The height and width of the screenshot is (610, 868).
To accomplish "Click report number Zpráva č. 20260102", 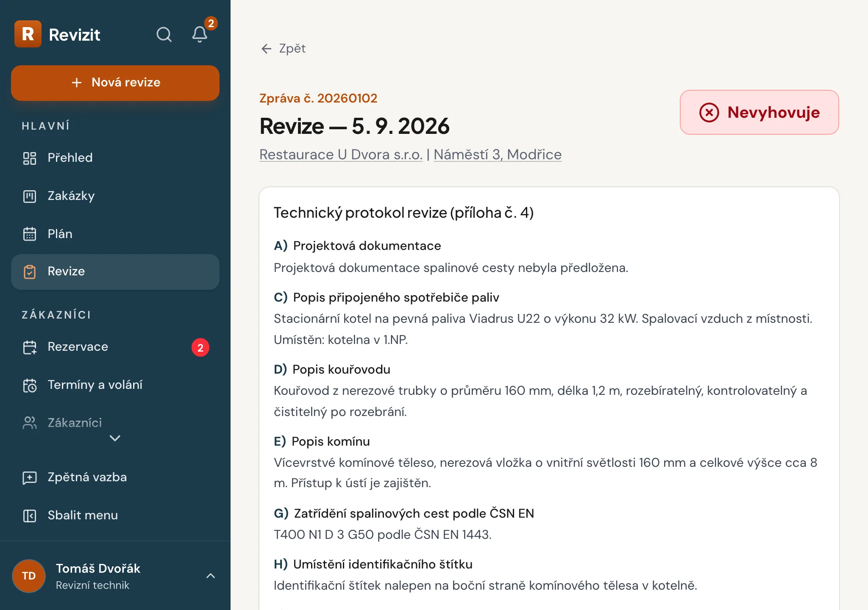I will [x=318, y=98].
